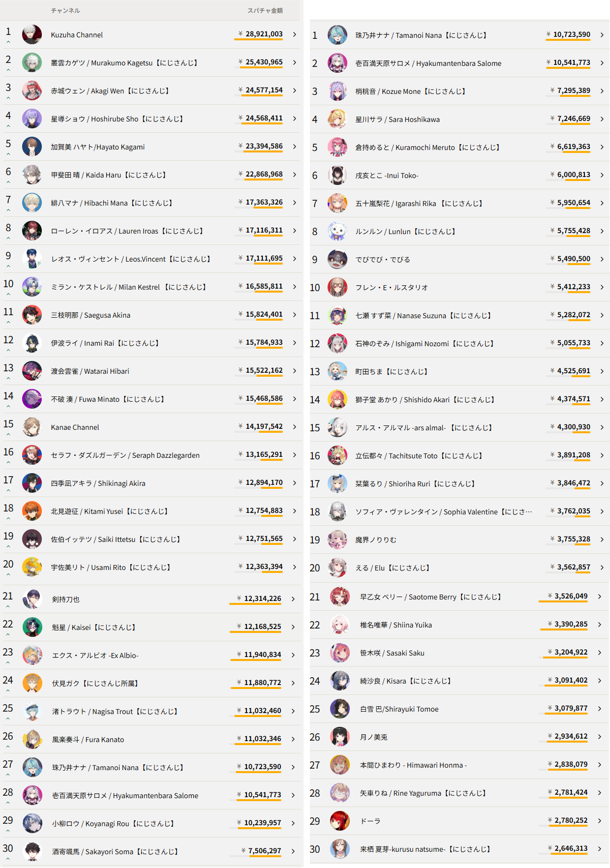
Task: Click Sasaki Saku's avatar icon
Action: point(340,653)
